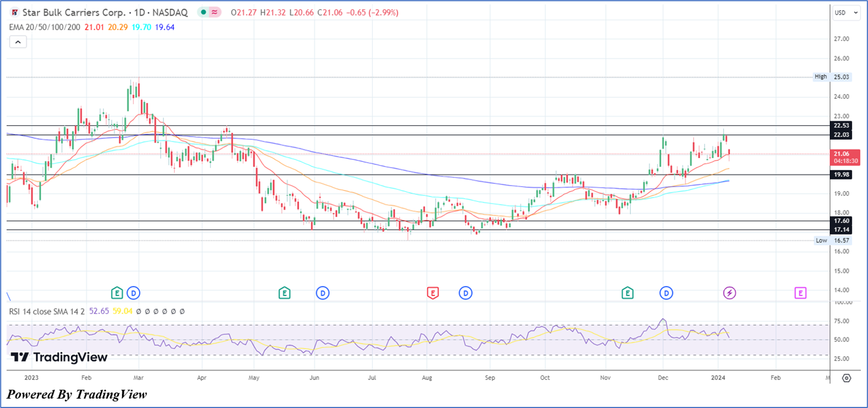Click the pink upcoming earnings E marker
Image resolution: width=868 pixels, height=408 pixels.
coord(800,293)
